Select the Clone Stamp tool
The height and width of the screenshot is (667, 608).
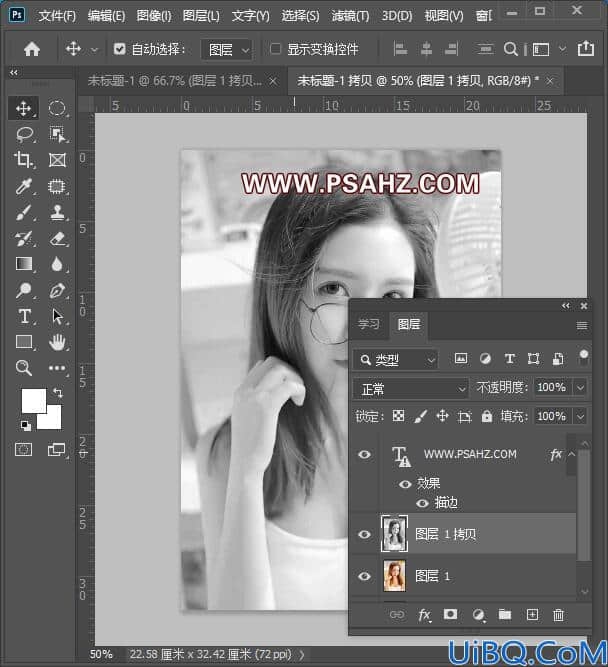pos(57,212)
